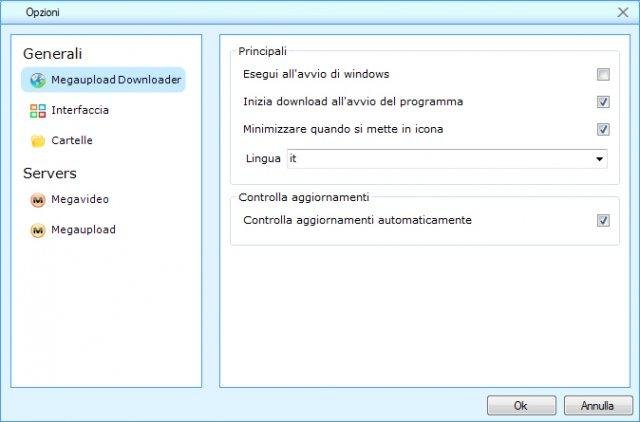
Task: Enable Esegui all'avvio di windows checkbox
Action: point(603,75)
